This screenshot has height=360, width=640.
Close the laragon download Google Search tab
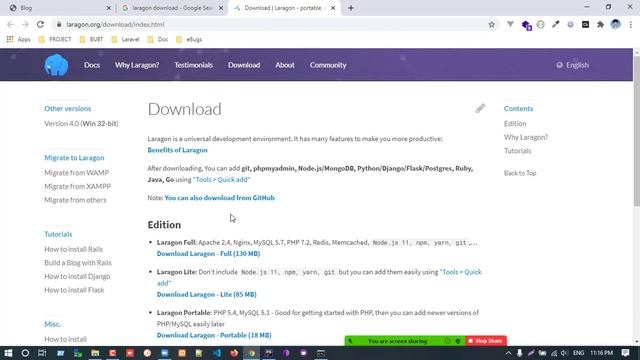221,8
